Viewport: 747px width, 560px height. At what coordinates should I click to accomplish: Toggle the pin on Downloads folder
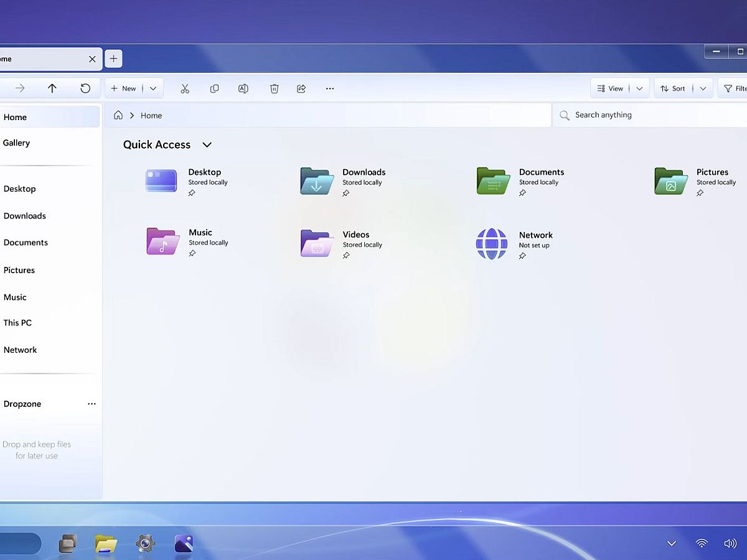click(346, 194)
